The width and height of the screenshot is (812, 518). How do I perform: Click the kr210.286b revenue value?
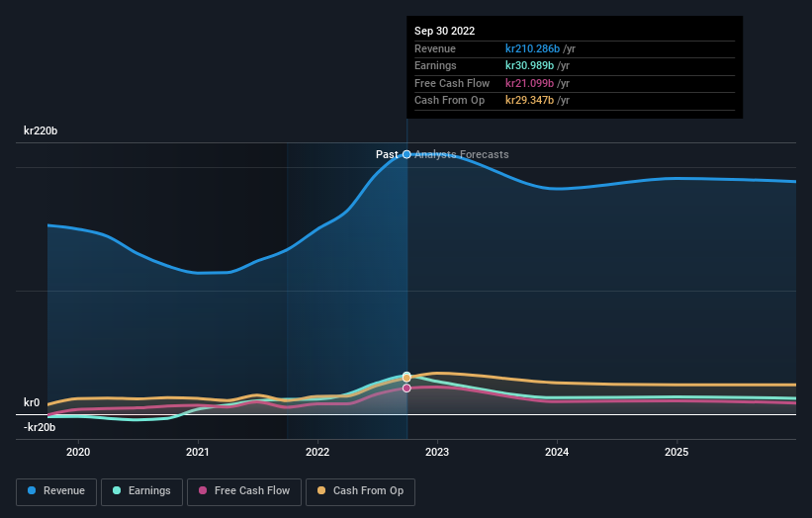[532, 48]
